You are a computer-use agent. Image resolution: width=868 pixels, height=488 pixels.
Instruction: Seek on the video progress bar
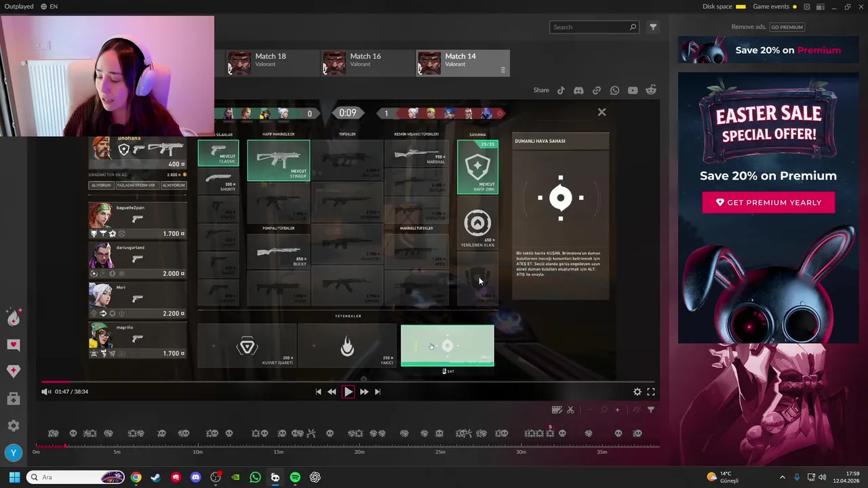coord(349,382)
